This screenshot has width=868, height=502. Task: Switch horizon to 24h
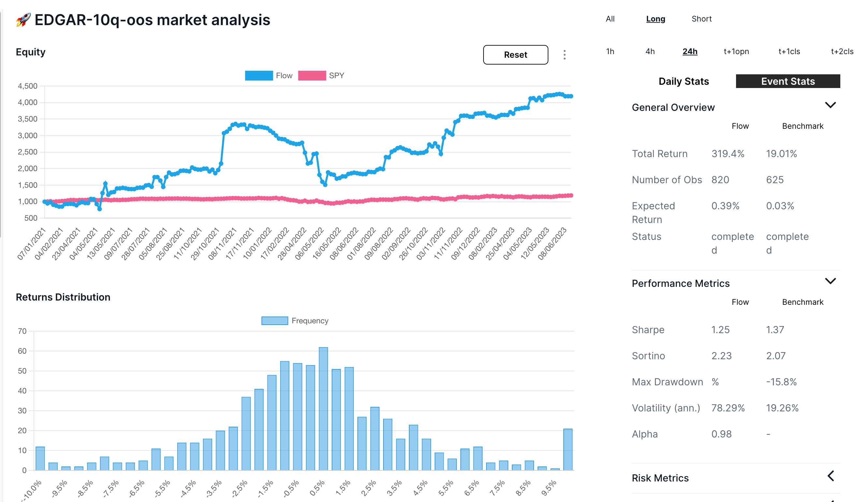(689, 51)
